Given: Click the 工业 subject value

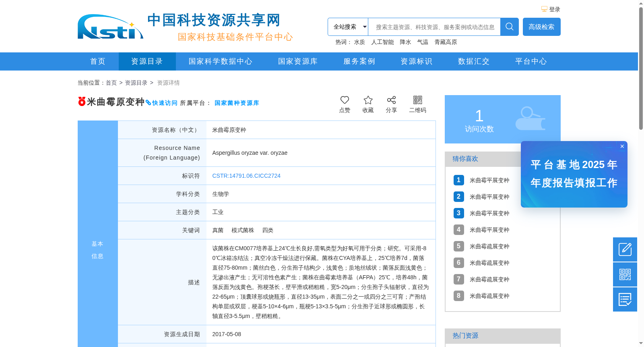Looking at the screenshot, I should 218,212.
